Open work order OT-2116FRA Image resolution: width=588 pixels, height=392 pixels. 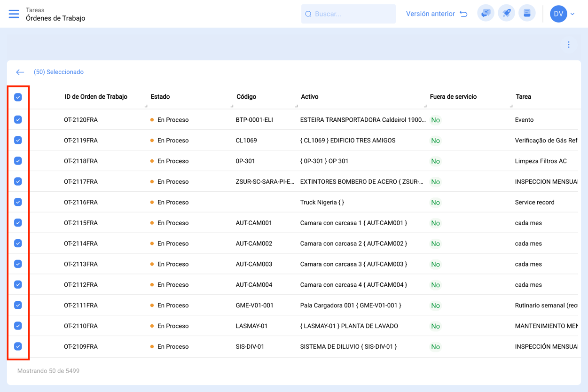point(81,203)
